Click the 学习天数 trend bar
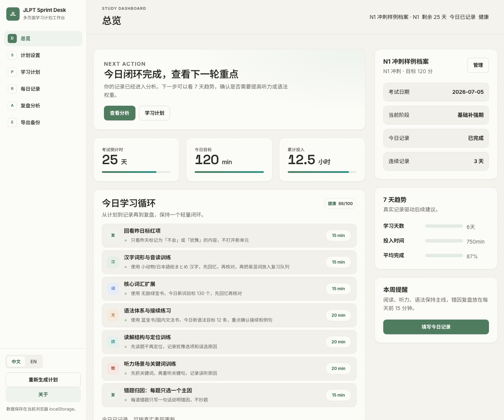 [444, 226]
